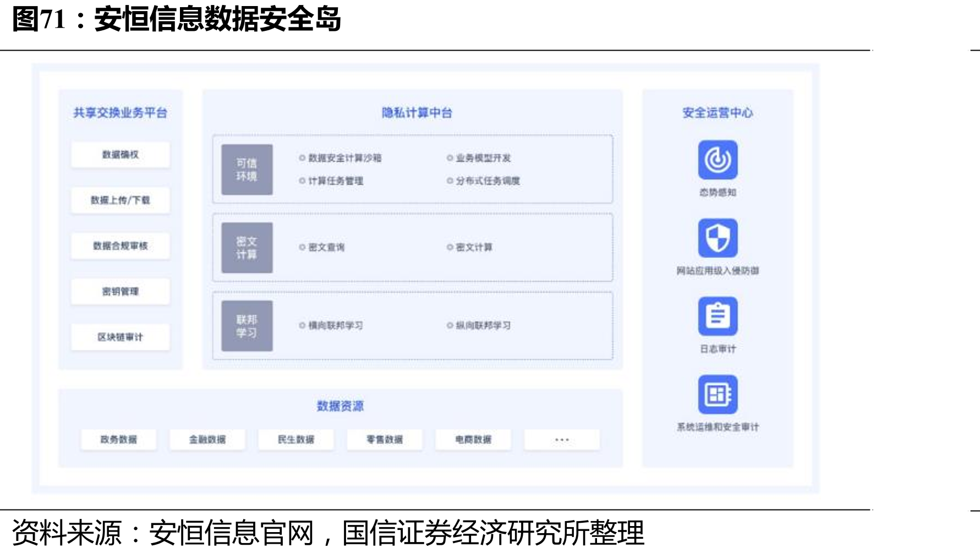Open the 区块链审计 box
Viewport: 980px width, 553px height.
[x=121, y=337]
